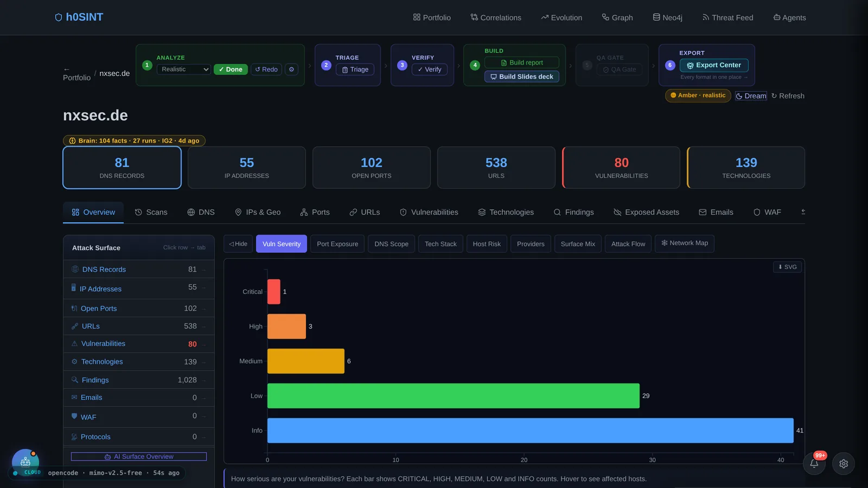Click the Emails envelope icon in Attack Surface
This screenshot has height=488, width=868.
[74, 397]
